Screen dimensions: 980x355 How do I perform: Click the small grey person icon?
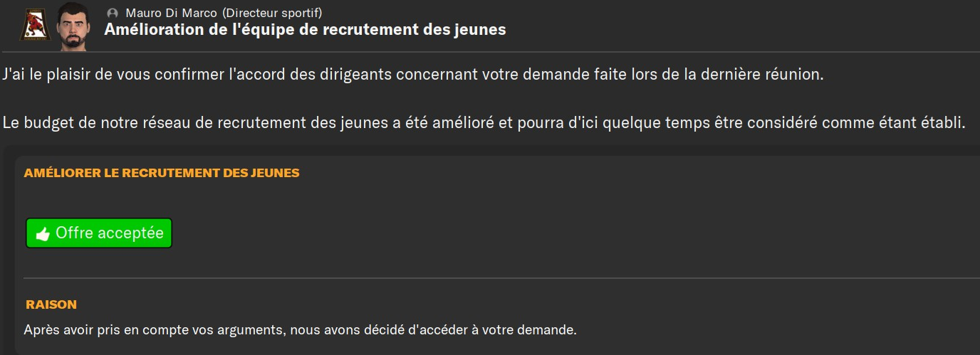(112, 13)
